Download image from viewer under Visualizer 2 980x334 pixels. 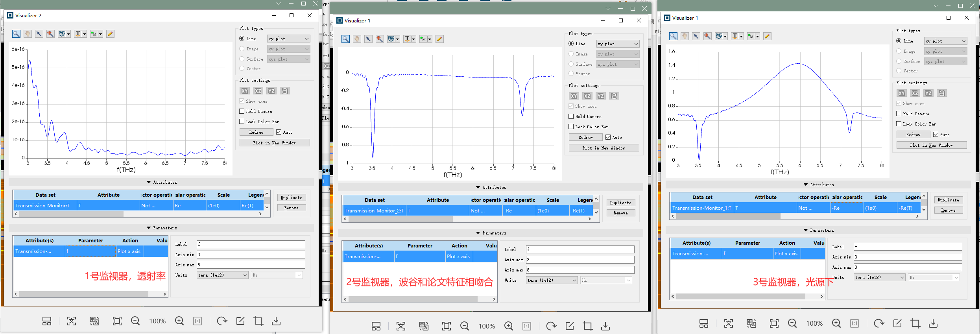(276, 321)
